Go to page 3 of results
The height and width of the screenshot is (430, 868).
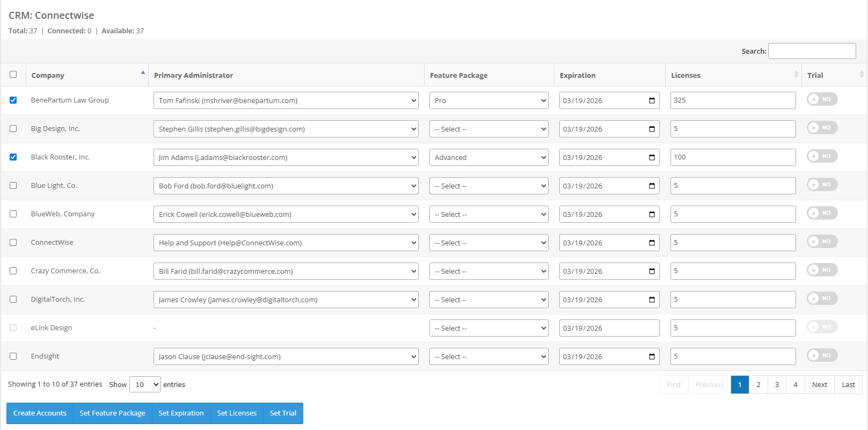tap(777, 384)
